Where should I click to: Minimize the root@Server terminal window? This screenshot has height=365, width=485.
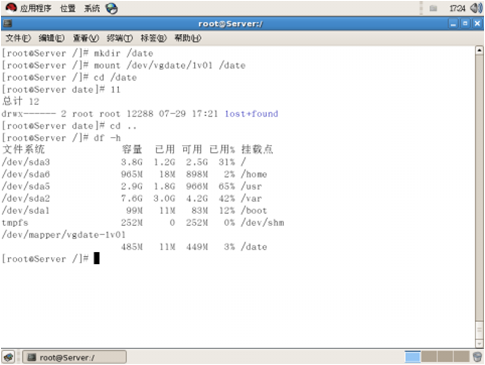click(453, 24)
